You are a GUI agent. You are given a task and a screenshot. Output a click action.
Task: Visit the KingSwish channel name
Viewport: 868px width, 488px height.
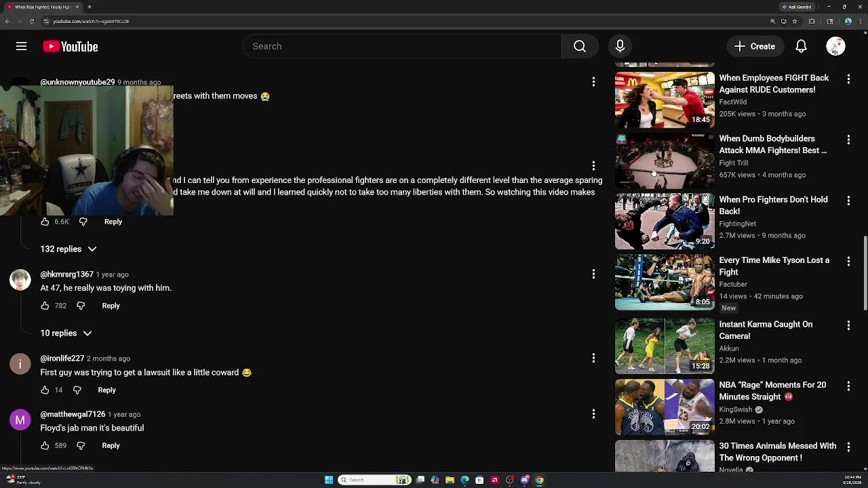(736, 409)
